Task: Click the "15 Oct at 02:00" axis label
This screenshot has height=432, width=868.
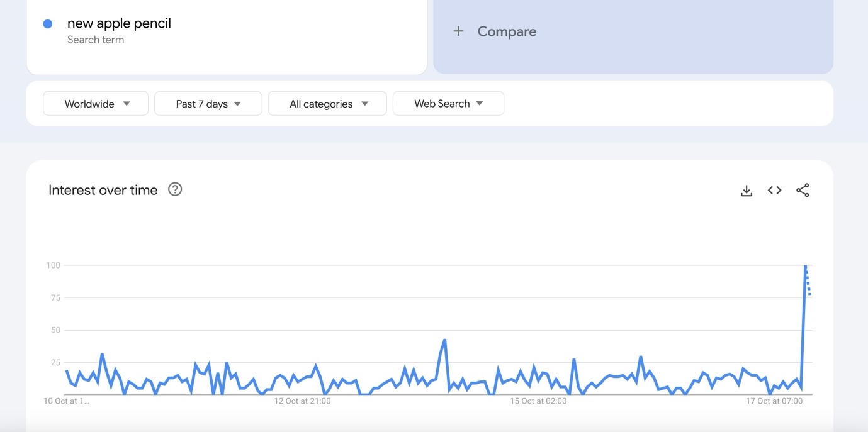Action: point(538,401)
